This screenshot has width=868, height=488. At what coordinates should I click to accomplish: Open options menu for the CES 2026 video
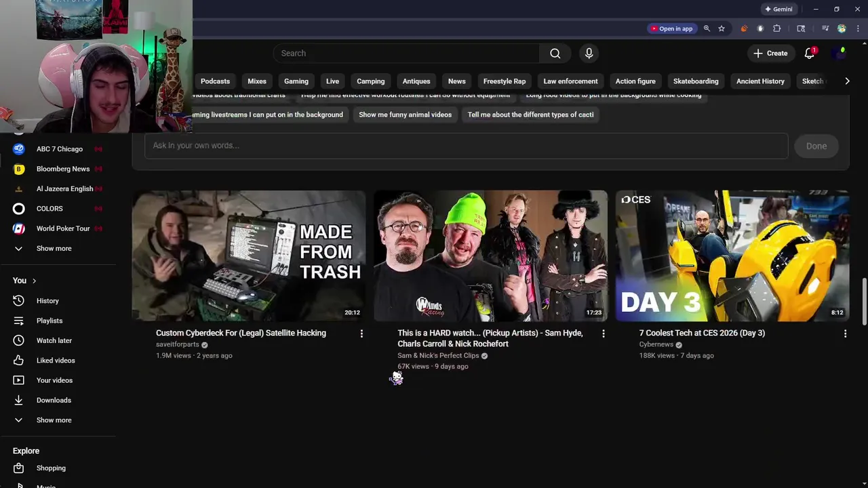[x=845, y=333]
